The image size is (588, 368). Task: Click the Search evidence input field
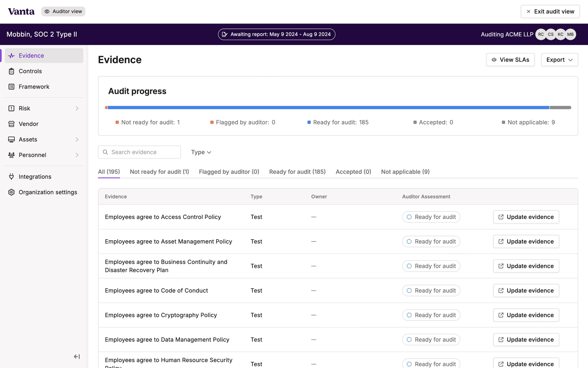click(x=139, y=152)
